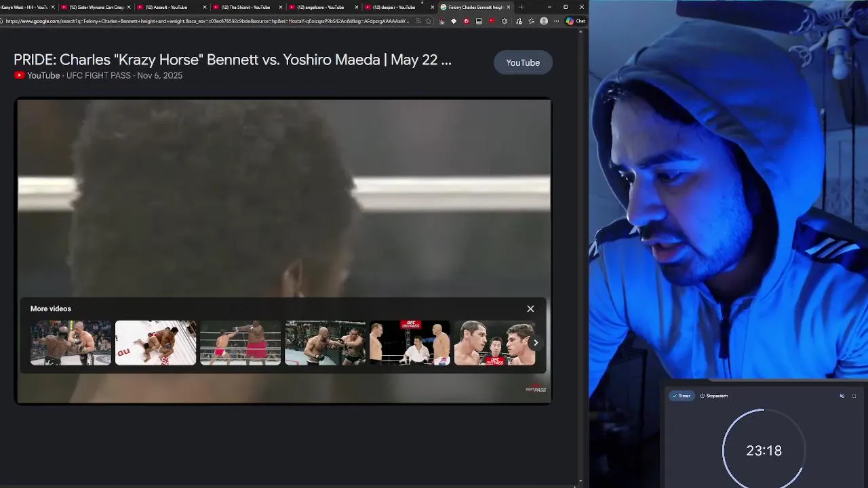Image resolution: width=868 pixels, height=488 pixels.
Task: Open the first extension icon after the star
Action: tap(441, 21)
